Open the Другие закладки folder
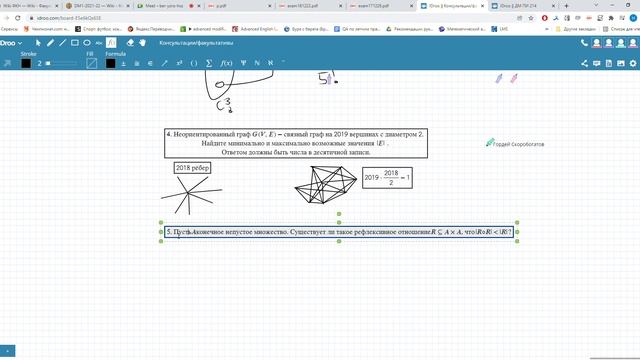The image size is (640, 360). point(575,29)
